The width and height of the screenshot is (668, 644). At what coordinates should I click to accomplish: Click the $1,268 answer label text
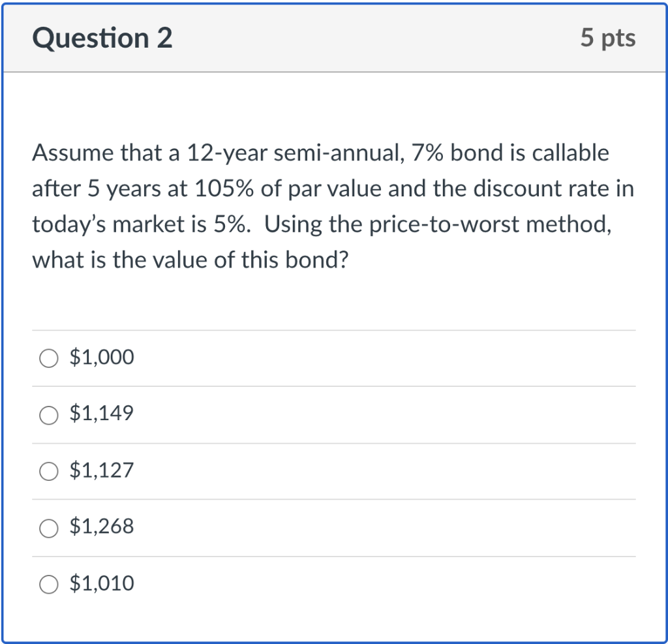click(101, 527)
